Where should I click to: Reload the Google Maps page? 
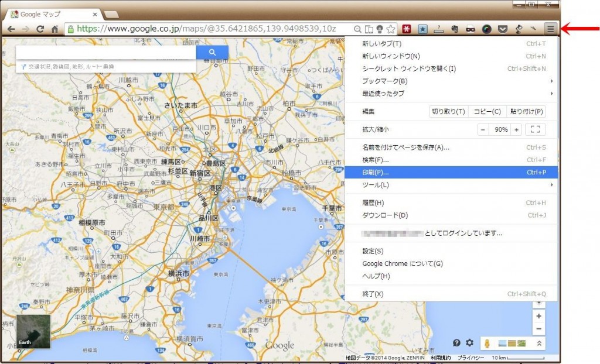[x=40, y=29]
